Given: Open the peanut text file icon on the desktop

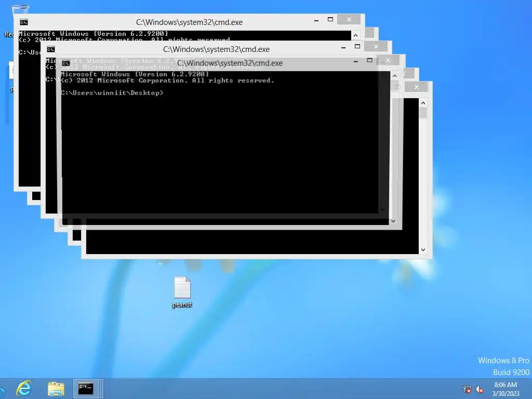Looking at the screenshot, I should click(x=182, y=292).
